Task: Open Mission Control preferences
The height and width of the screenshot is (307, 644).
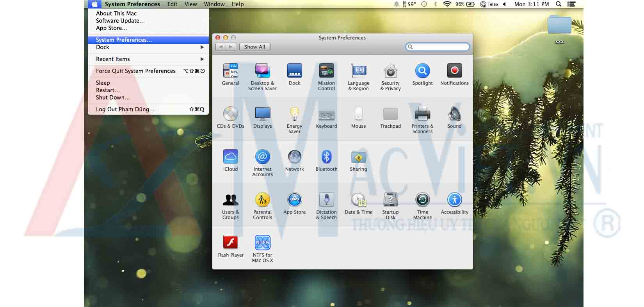Action: pyautogui.click(x=326, y=77)
